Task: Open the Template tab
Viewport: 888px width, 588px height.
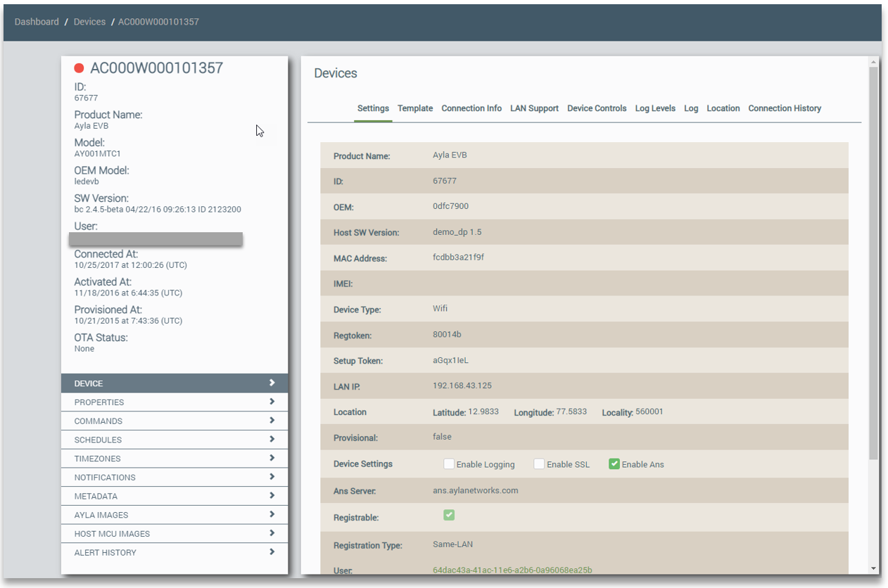Action: pos(415,108)
